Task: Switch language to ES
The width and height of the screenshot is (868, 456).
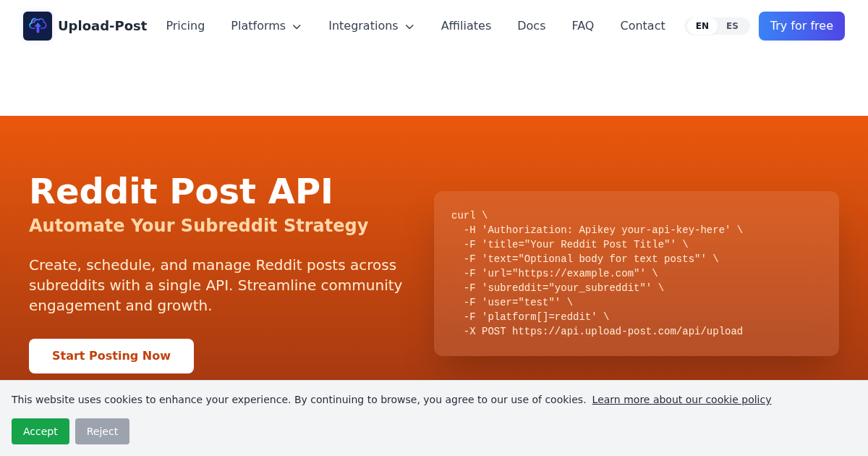Action: 732,25
